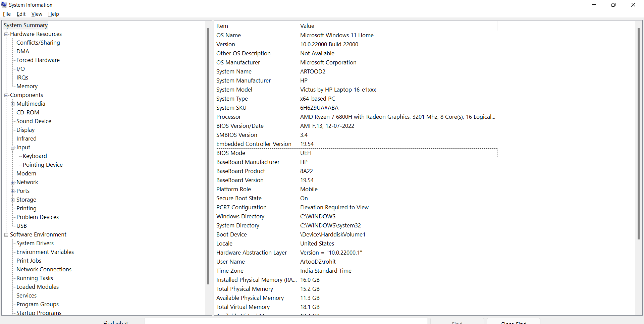Select Program Groups tree item
The height and width of the screenshot is (324, 644).
38,304
